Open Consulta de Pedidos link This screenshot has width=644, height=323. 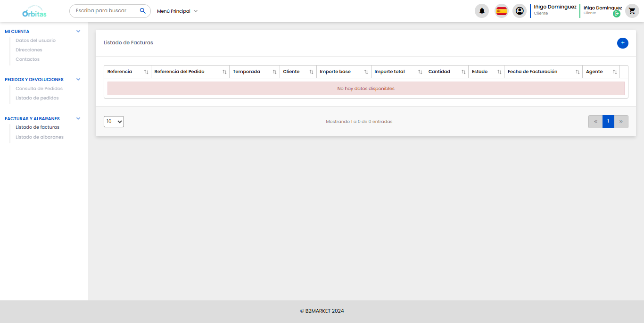pos(39,89)
